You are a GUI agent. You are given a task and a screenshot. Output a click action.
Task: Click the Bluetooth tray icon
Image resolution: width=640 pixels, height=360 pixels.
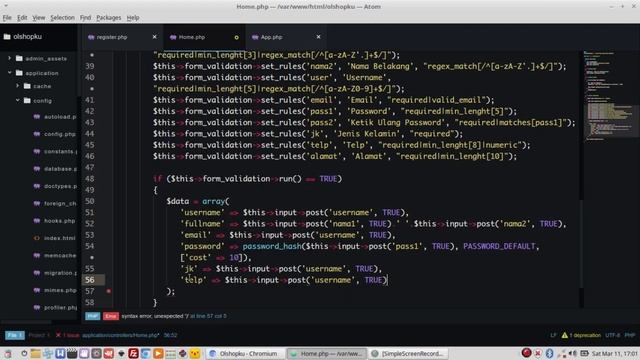point(549,353)
